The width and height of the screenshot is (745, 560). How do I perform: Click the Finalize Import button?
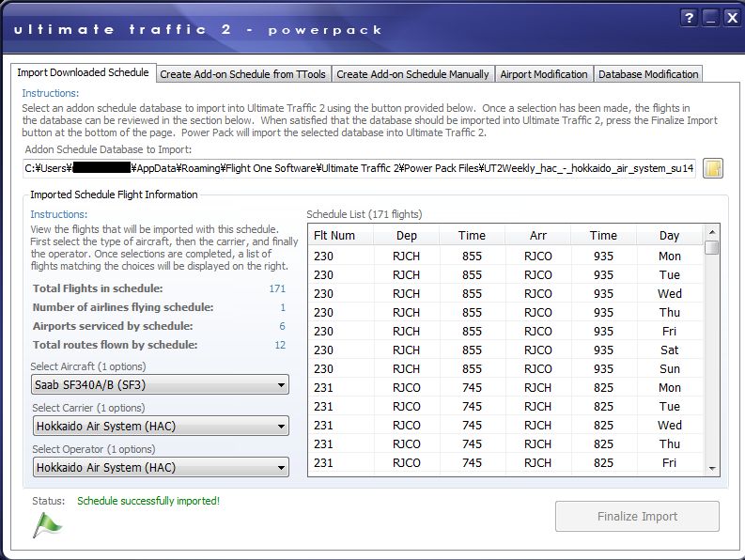637,516
